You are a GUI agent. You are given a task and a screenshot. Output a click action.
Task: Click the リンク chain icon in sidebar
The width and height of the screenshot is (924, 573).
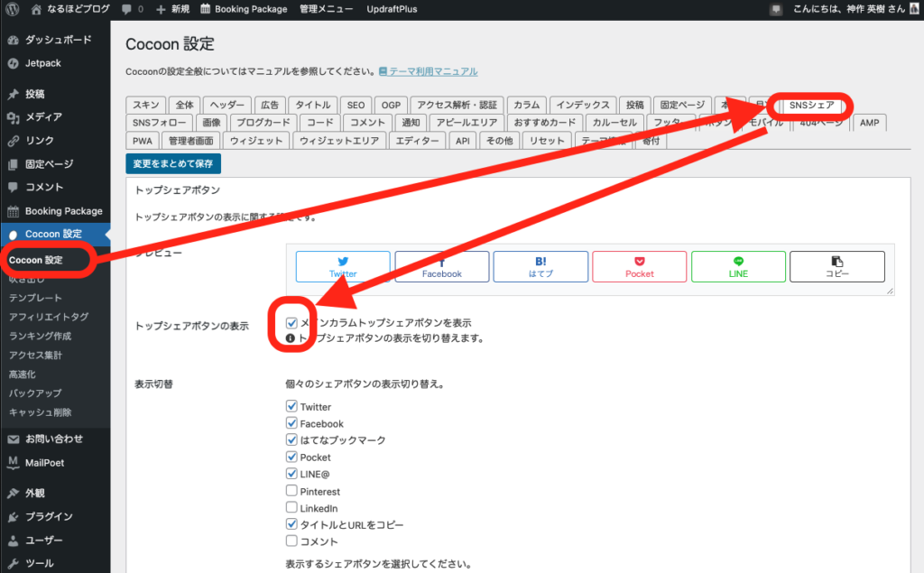pos(13,141)
